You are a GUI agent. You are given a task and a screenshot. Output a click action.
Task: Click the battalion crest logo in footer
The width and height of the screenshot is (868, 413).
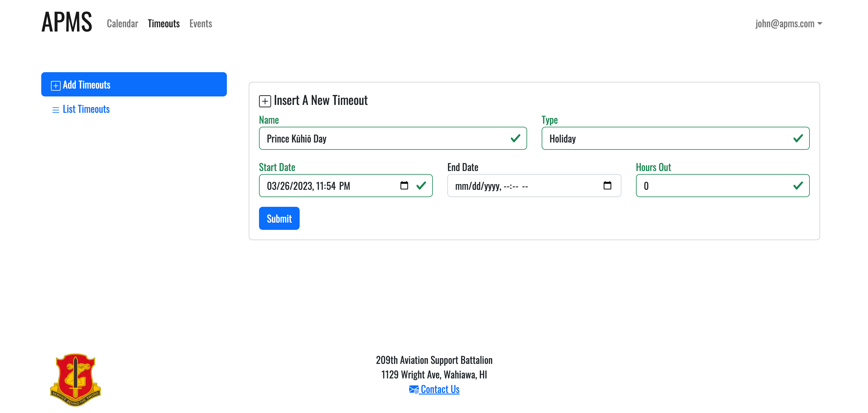click(76, 379)
